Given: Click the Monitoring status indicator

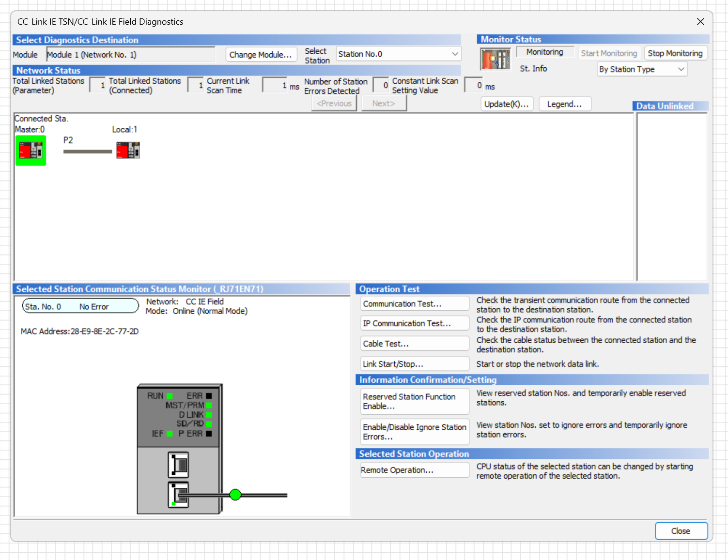Looking at the screenshot, I should tap(545, 52).
